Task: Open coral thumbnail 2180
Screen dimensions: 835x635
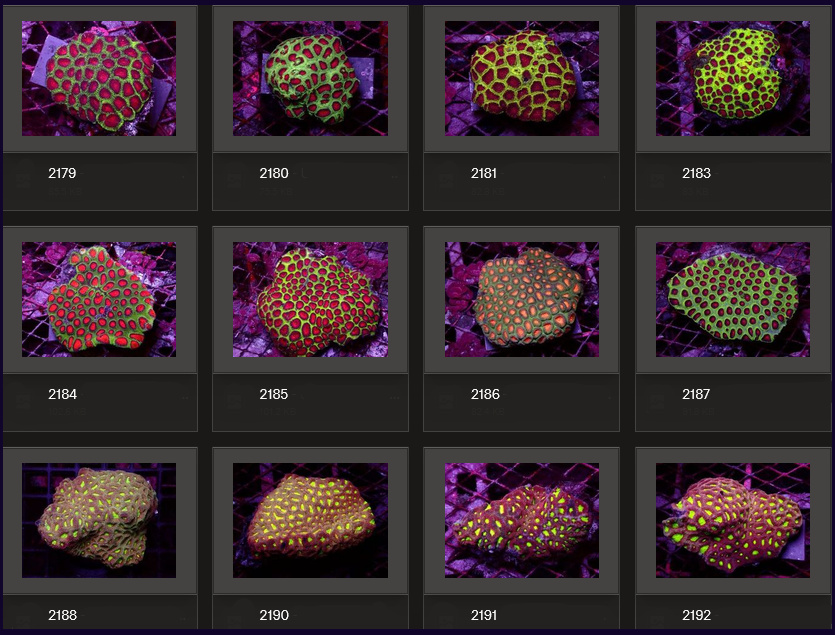Action: pos(310,78)
